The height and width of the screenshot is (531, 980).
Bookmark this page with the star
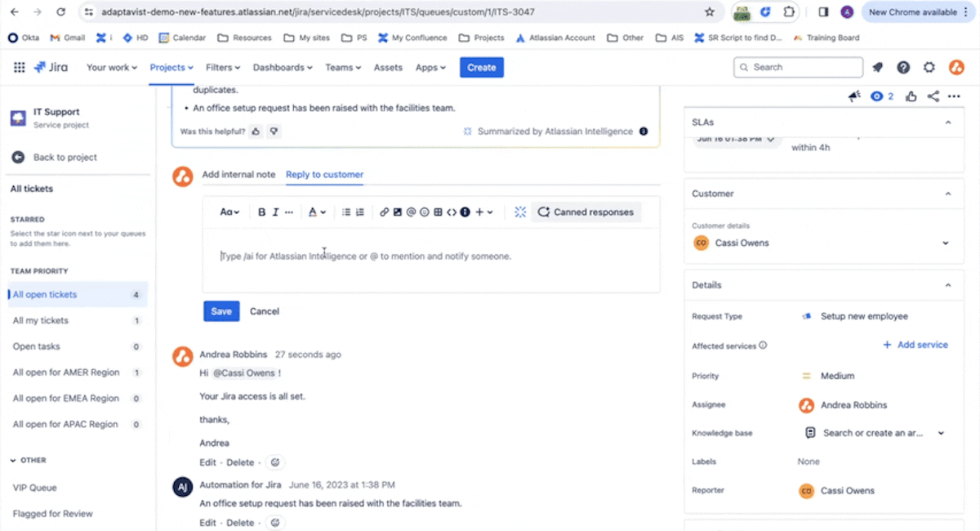pos(710,12)
